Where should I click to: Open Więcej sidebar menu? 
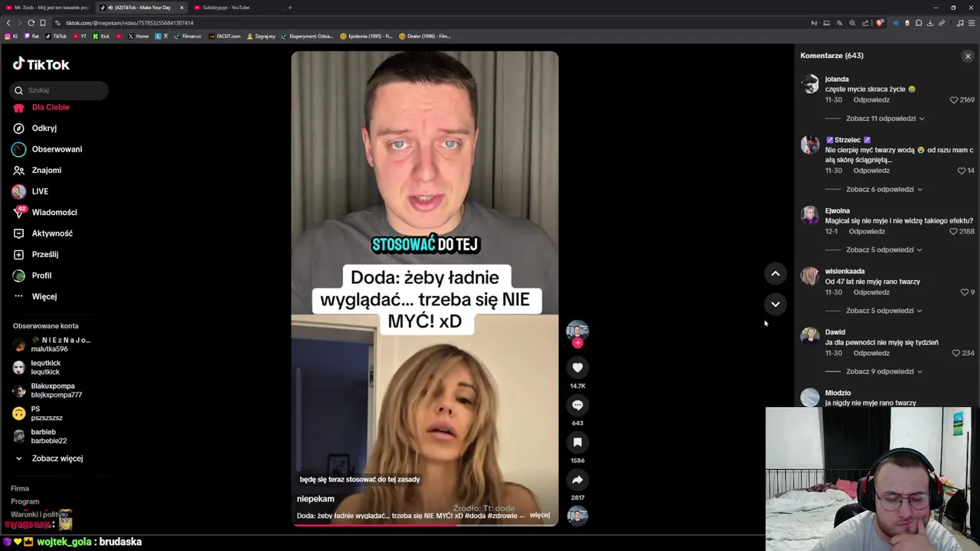point(35,297)
